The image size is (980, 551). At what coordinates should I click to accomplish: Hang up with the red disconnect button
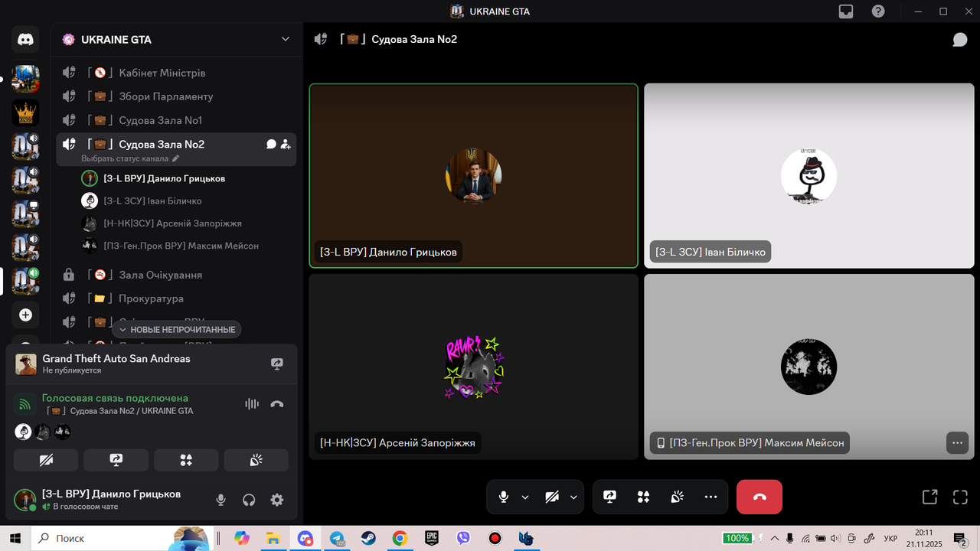(x=759, y=497)
